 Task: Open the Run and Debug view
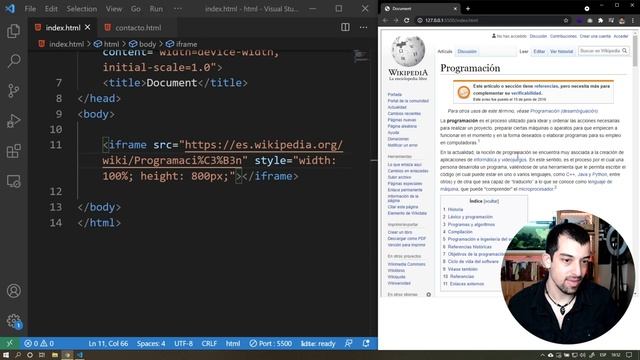click(13, 121)
